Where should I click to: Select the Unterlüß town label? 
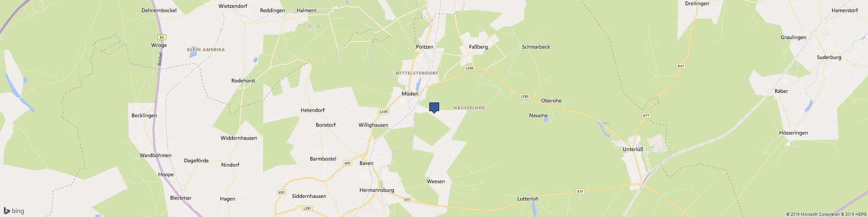tap(633, 149)
